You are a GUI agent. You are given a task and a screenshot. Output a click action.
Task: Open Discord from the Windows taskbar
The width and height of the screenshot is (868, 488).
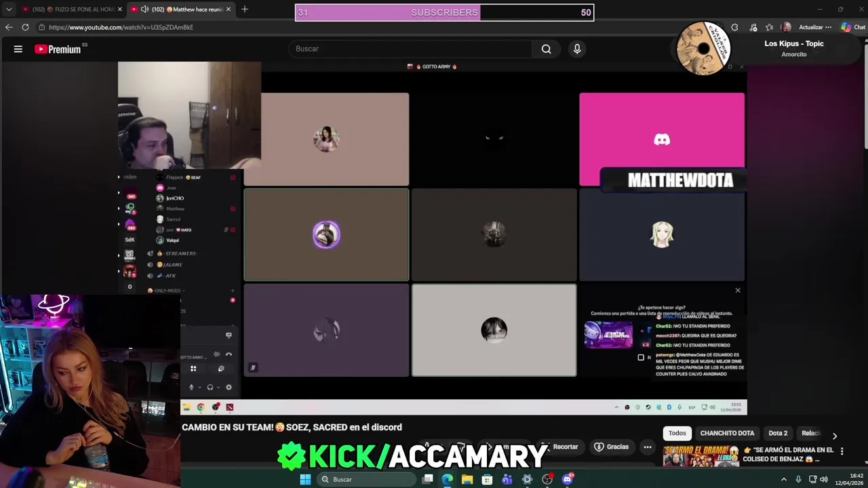click(x=568, y=479)
